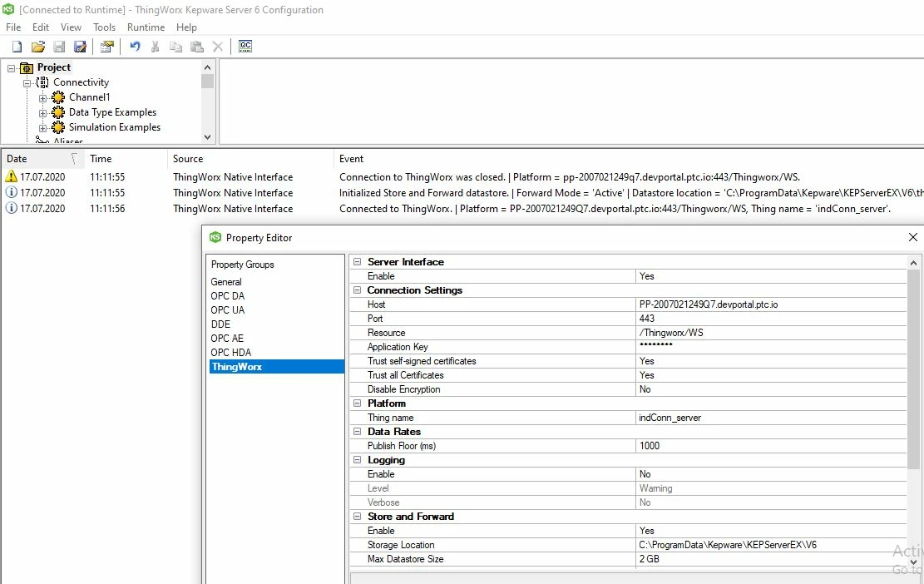Click info icon of Connected to ThingWorx event
This screenshot has height=584, width=924.
(11, 208)
